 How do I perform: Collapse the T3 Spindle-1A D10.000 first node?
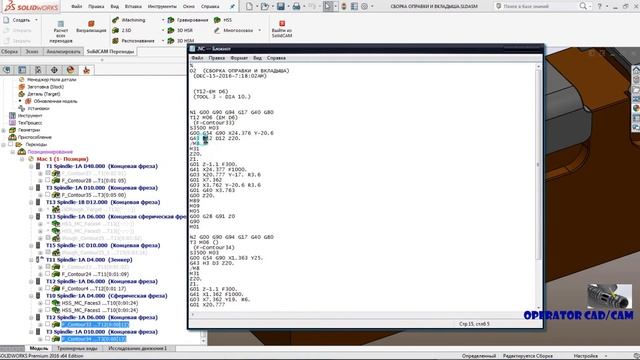(x=31, y=188)
